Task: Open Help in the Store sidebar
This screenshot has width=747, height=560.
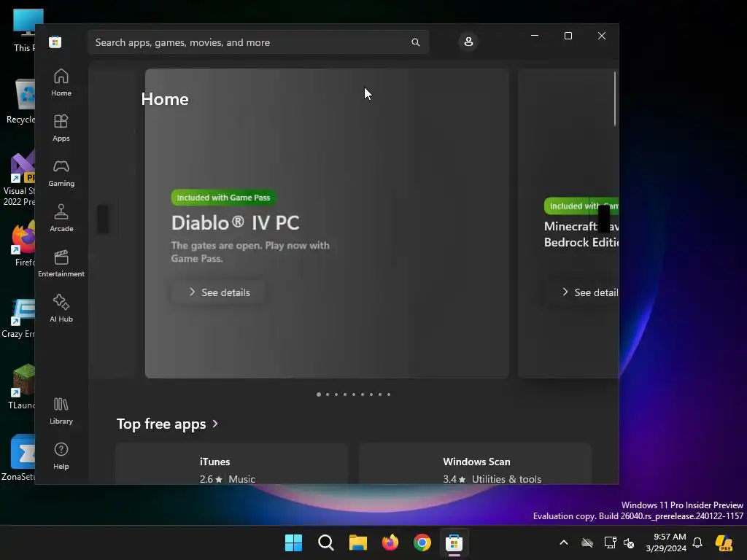Action: 61,456
